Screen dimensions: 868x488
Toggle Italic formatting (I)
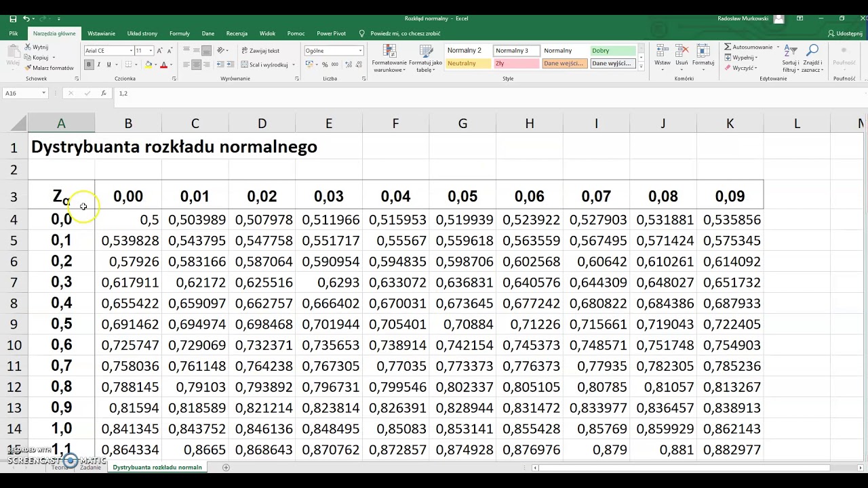click(99, 64)
